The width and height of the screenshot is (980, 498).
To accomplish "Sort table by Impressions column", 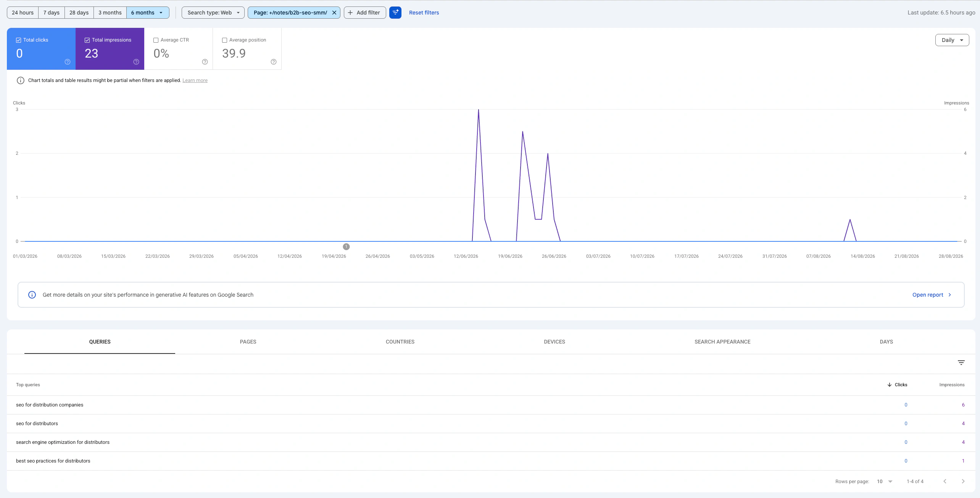I will [952, 385].
